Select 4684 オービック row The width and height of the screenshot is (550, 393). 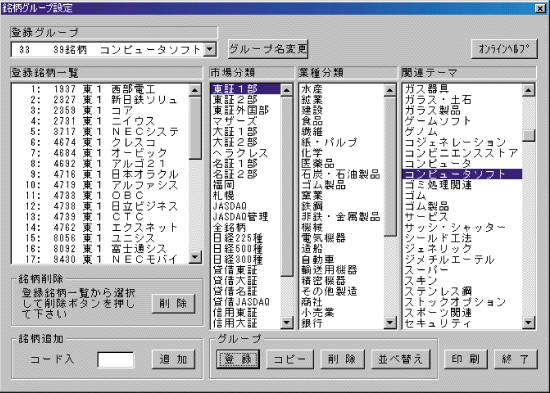(x=100, y=153)
